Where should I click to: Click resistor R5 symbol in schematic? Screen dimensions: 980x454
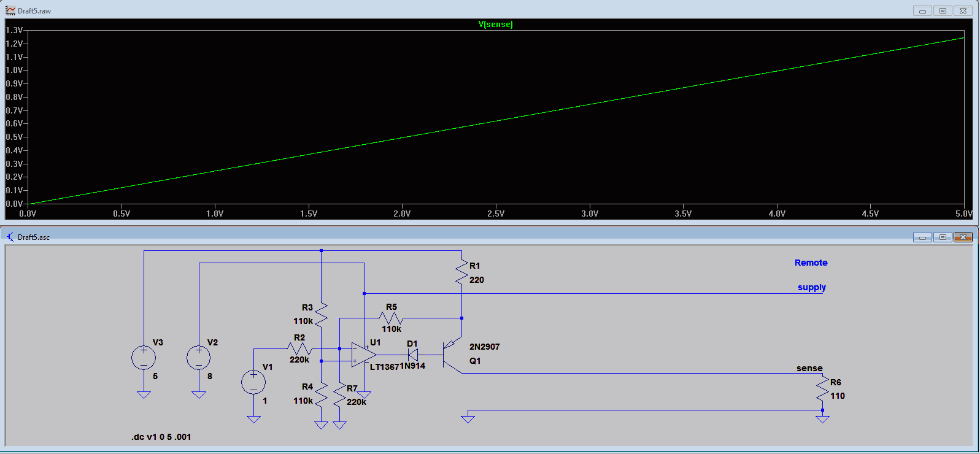pos(392,318)
